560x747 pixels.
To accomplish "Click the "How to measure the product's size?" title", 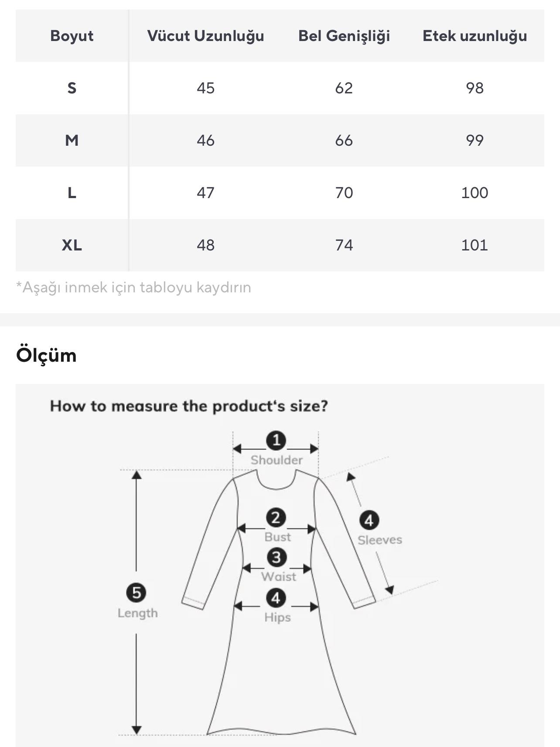I will [189, 406].
